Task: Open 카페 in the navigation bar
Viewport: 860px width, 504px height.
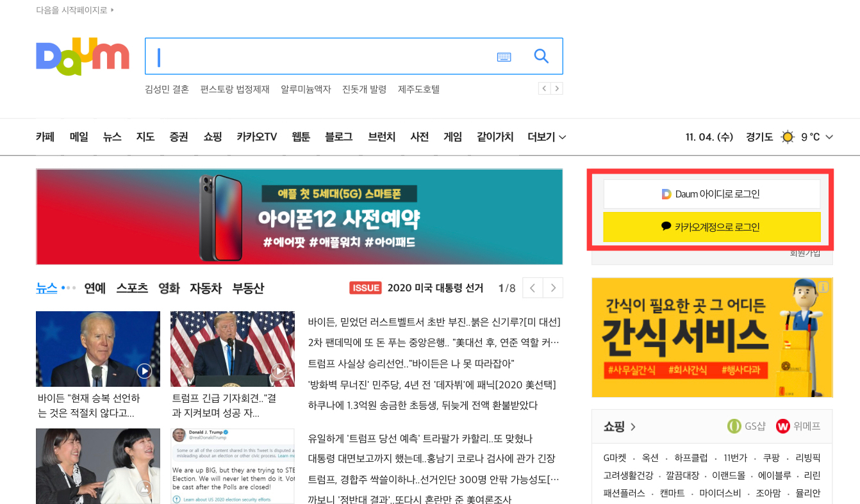Action: tap(45, 137)
